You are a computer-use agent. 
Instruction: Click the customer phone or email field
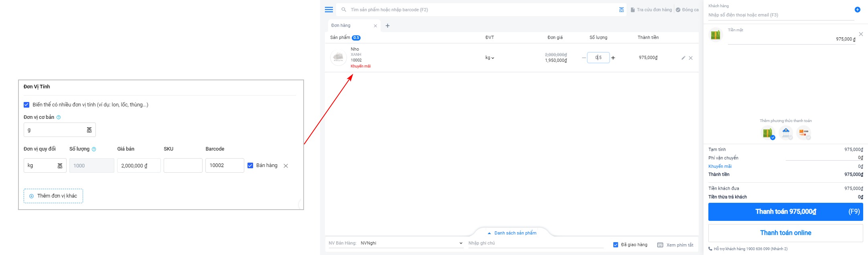point(780,15)
